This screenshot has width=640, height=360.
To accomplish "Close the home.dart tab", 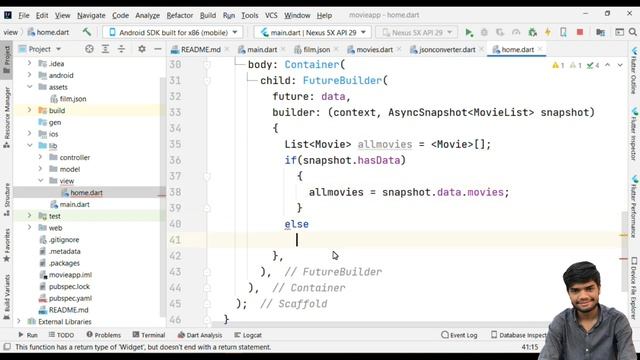I will tap(540, 49).
